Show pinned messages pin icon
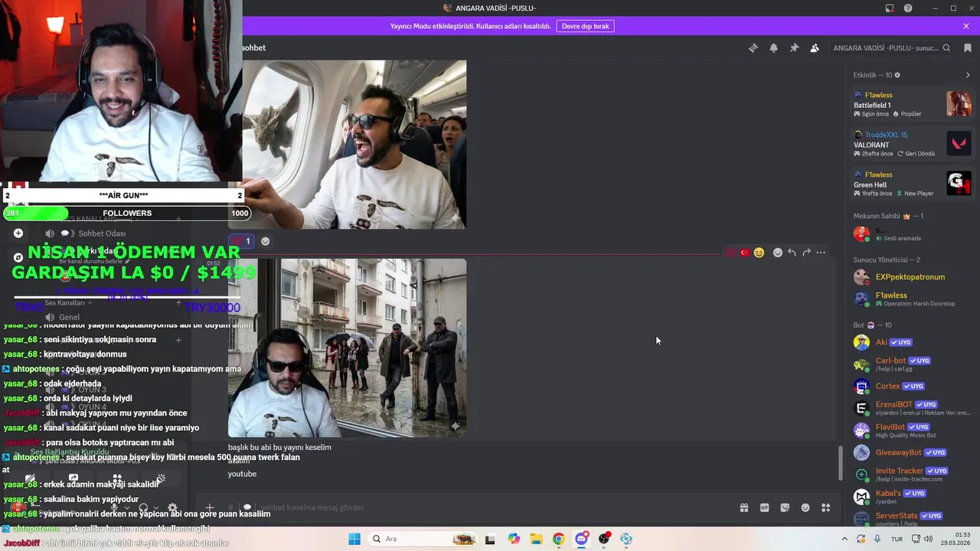This screenshot has height=551, width=980. click(794, 47)
